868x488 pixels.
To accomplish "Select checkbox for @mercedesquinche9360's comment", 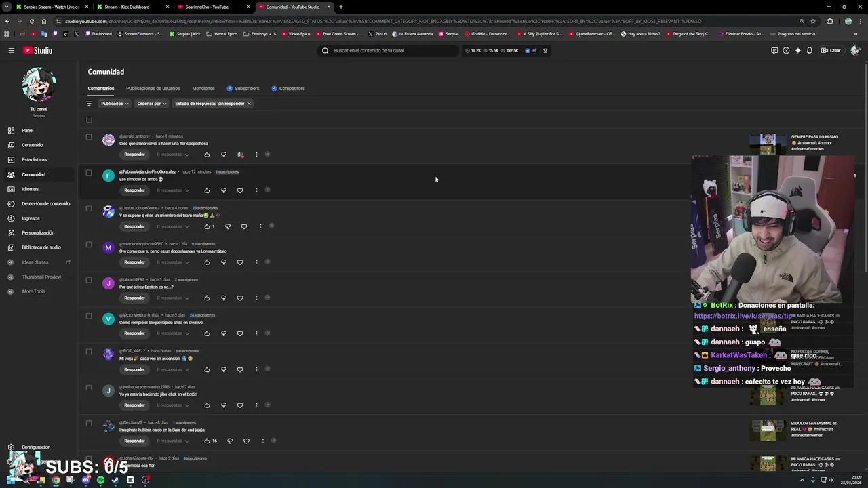I will coord(89,244).
